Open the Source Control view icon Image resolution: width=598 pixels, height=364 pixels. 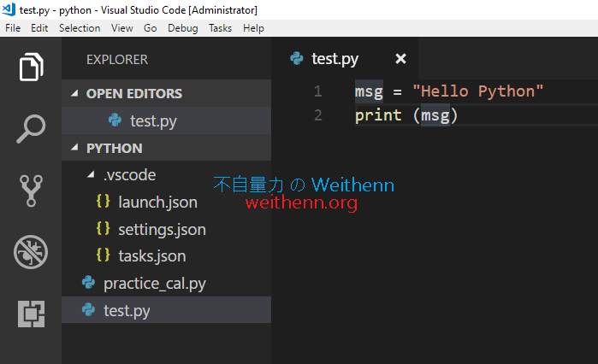[31, 191]
